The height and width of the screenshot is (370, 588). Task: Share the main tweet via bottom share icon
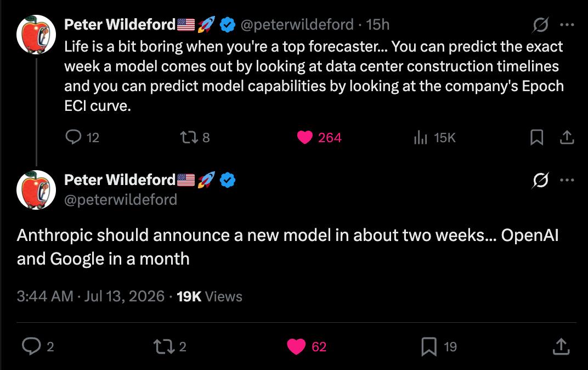click(561, 346)
